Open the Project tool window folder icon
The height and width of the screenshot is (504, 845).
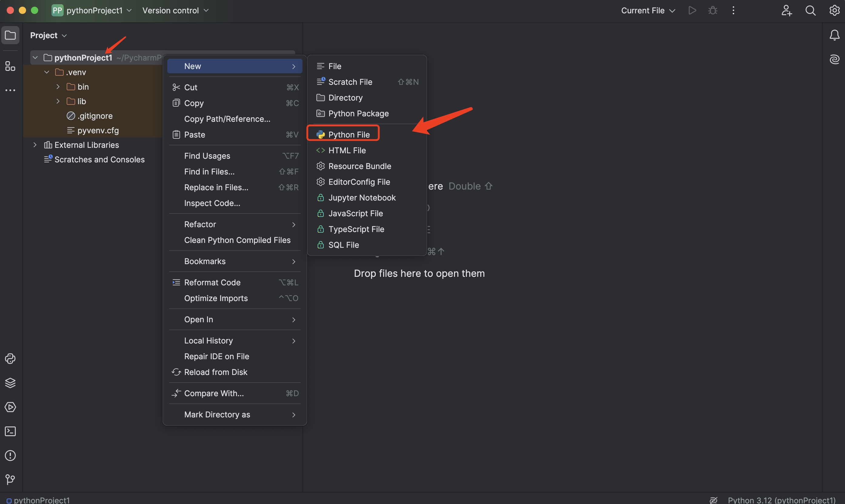[x=10, y=35]
